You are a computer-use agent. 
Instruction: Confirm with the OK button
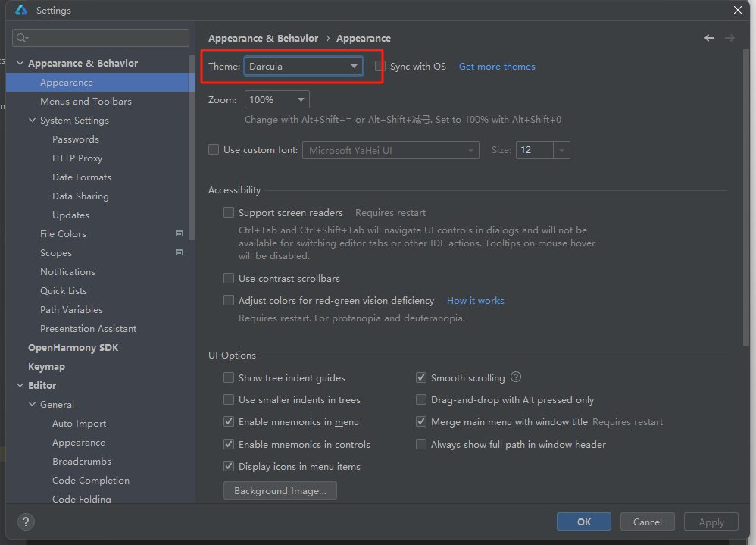pyautogui.click(x=584, y=522)
